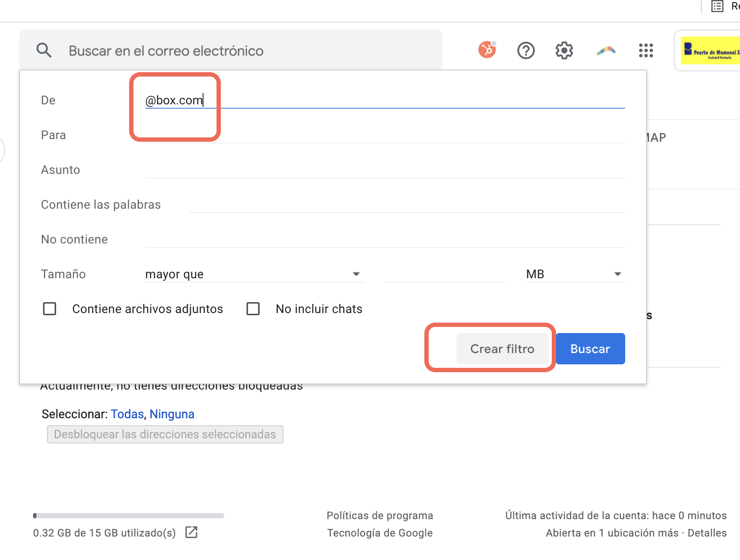
Task: Click the search magnifier icon
Action: (x=44, y=50)
